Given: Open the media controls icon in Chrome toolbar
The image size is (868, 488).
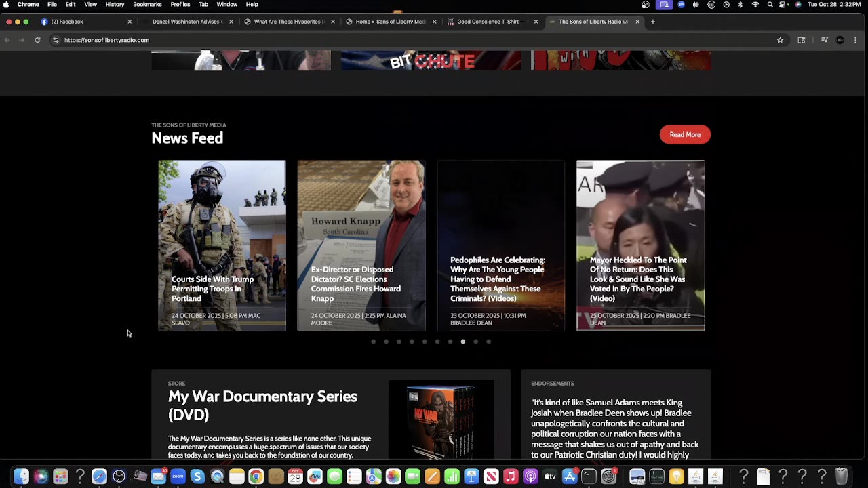Looking at the screenshot, I should [824, 40].
